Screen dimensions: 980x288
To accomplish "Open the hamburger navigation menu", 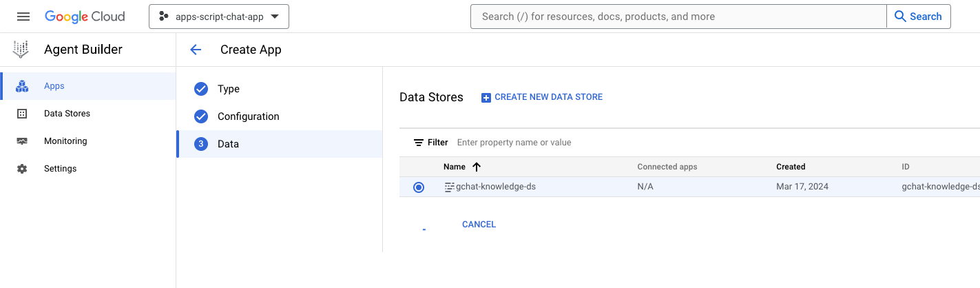I will pyautogui.click(x=23, y=17).
